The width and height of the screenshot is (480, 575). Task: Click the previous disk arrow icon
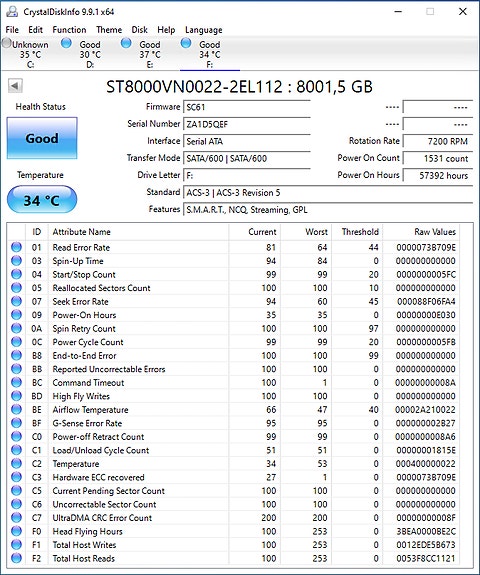(x=15, y=86)
